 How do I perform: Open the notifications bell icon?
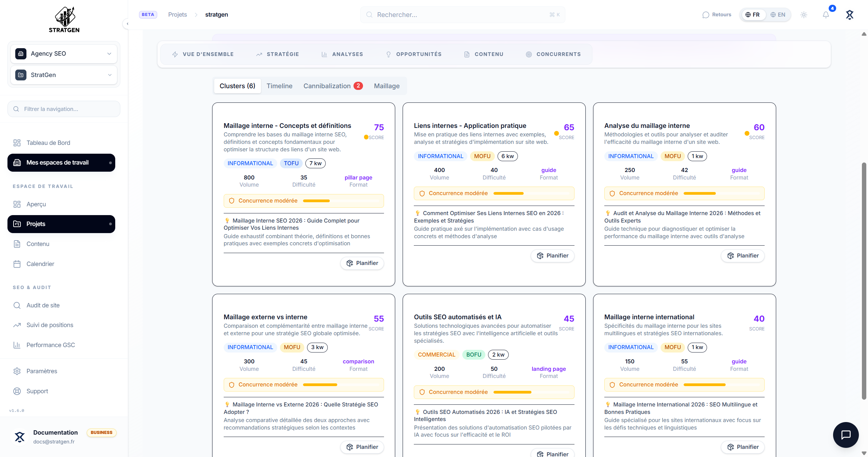coord(826,15)
